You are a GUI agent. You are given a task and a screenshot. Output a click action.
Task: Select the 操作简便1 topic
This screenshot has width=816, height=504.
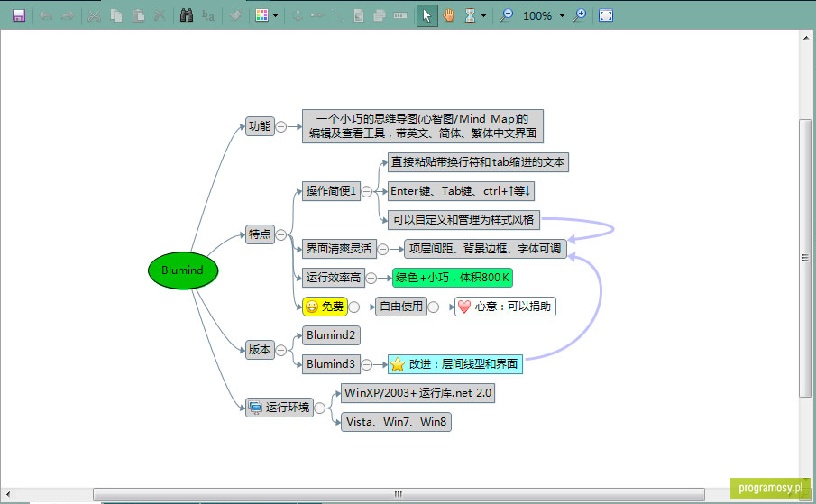point(331,191)
